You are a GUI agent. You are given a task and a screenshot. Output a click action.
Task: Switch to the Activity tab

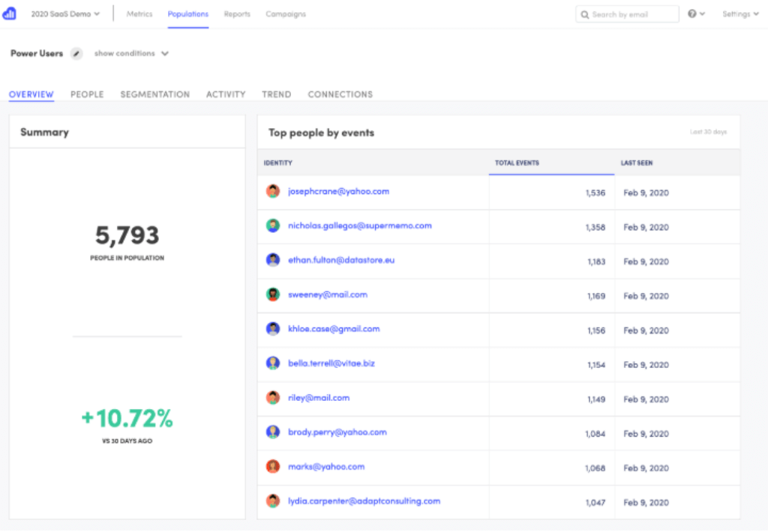coord(226,94)
